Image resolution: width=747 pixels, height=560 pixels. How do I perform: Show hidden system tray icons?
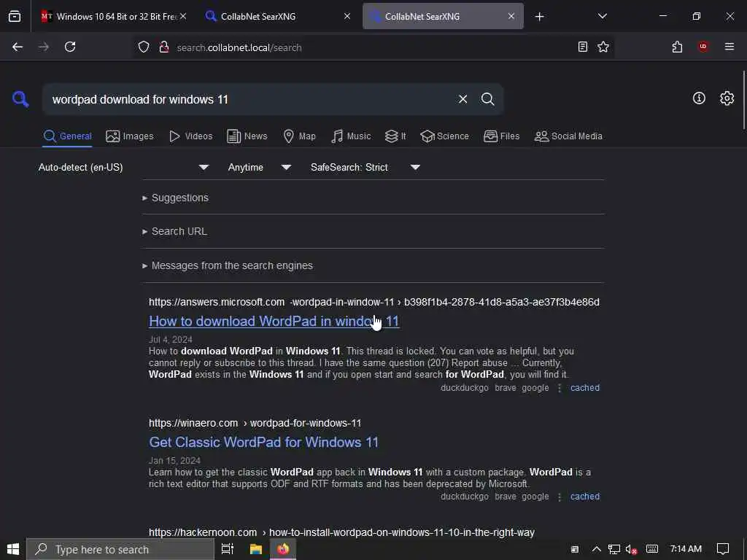[x=596, y=549]
